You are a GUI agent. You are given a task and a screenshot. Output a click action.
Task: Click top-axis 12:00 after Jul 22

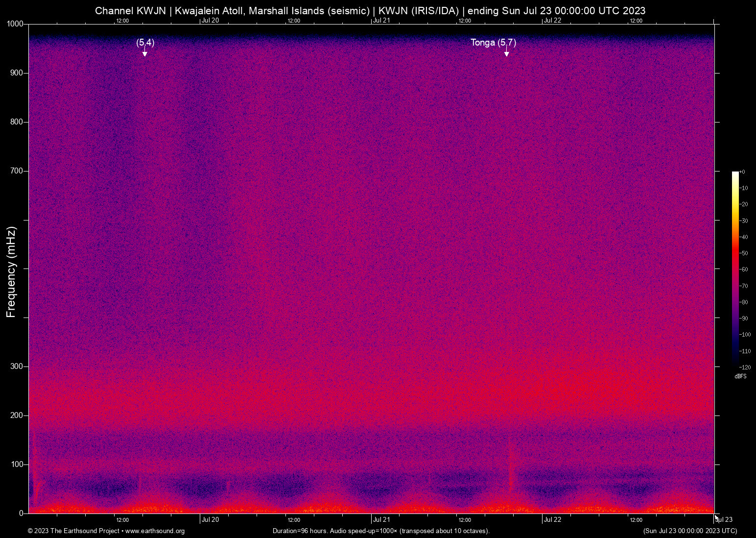click(x=636, y=21)
